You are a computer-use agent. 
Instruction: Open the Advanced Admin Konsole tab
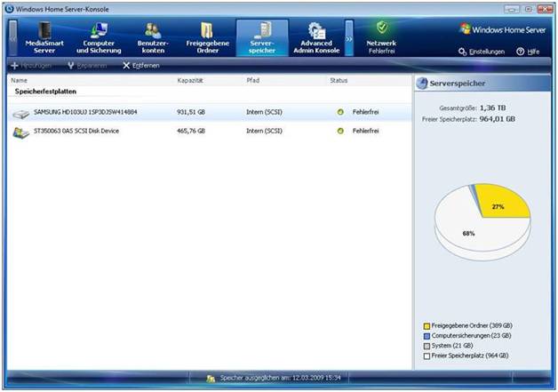316,37
